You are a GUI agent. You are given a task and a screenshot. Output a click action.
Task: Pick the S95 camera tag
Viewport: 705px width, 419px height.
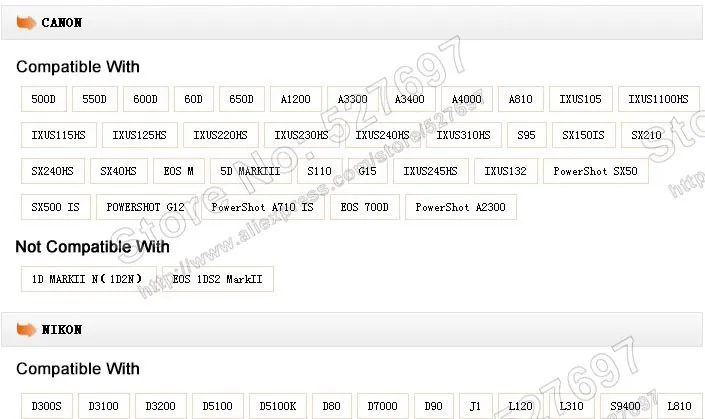click(527, 135)
